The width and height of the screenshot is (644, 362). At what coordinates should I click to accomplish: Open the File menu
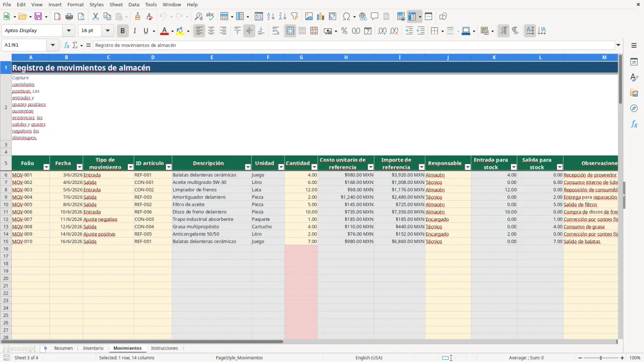coord(6,4)
